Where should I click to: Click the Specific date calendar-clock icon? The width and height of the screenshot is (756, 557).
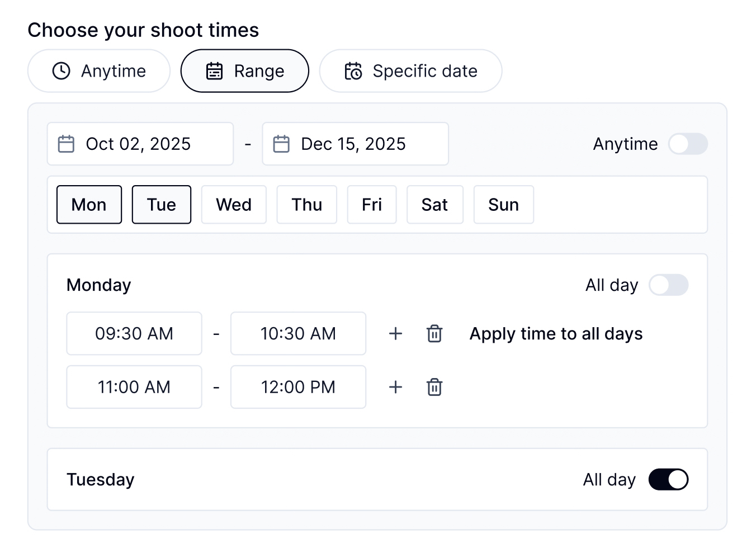(x=353, y=71)
